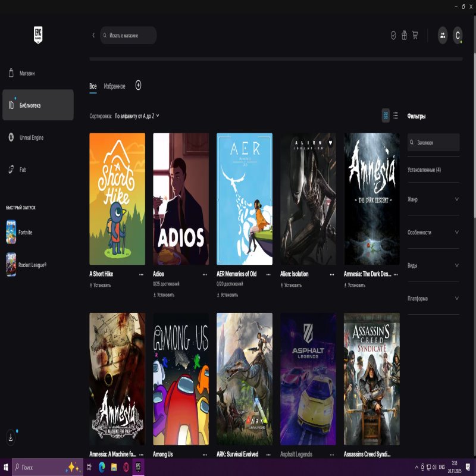Open the friends list icon
Image resolution: width=476 pixels, height=476 pixels.
(443, 35)
